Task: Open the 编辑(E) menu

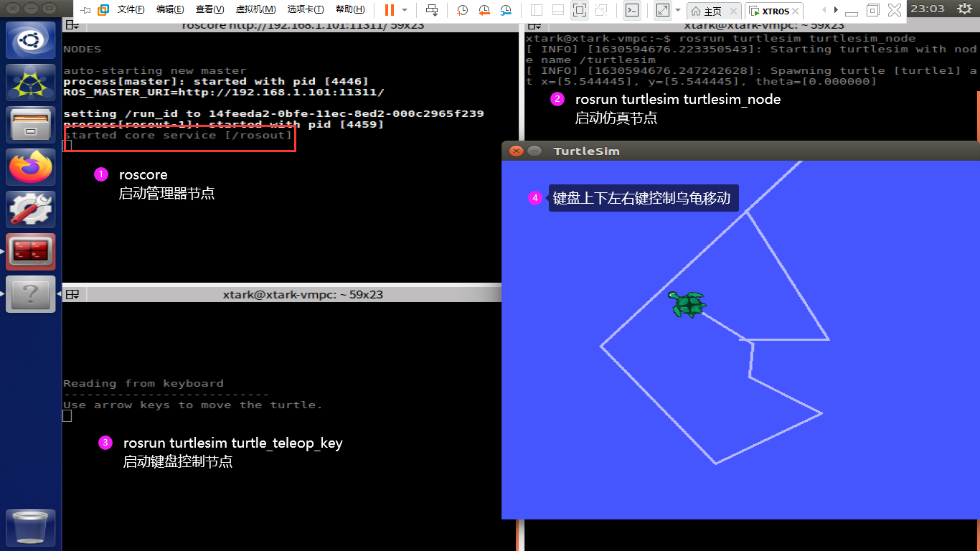Action: 170,10
